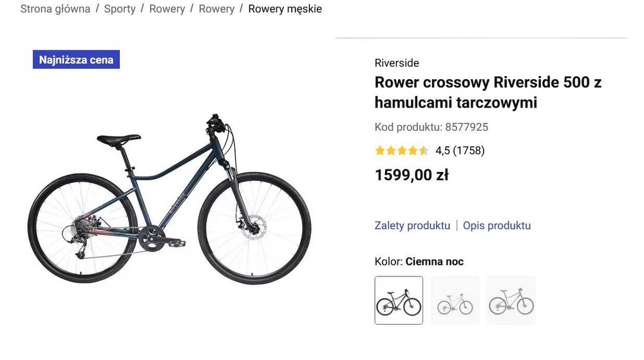Select the Rowery męskie breadcrumb
The height and width of the screenshot is (360, 644).
(285, 9)
